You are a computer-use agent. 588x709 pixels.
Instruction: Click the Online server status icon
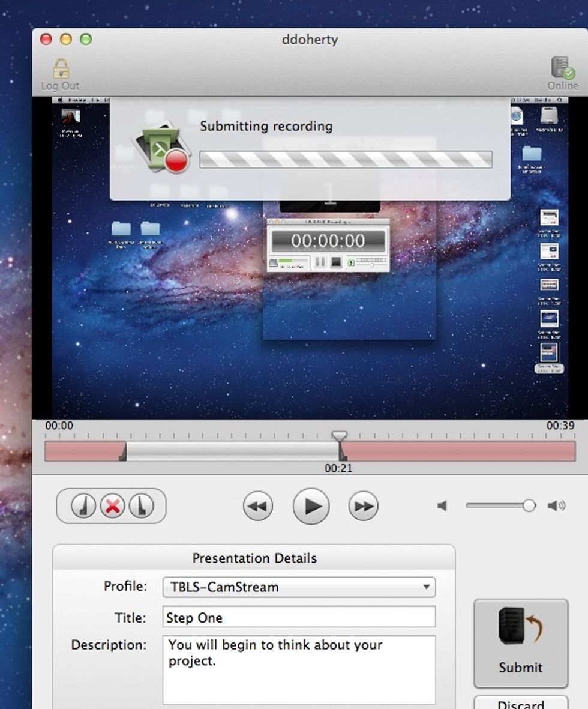[x=562, y=69]
